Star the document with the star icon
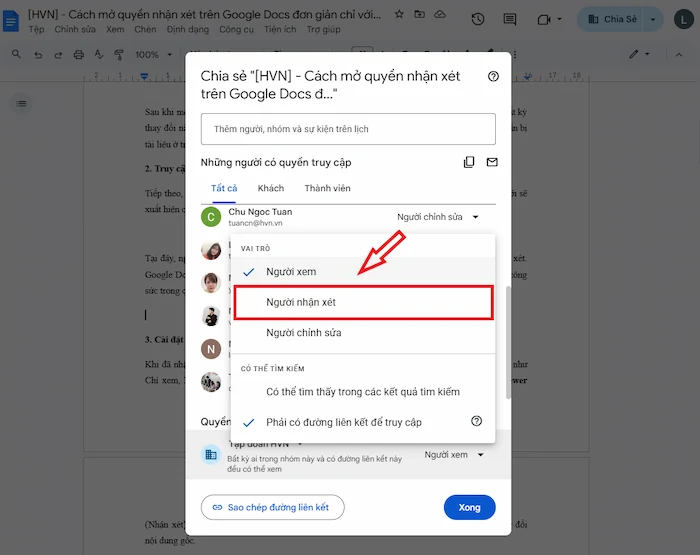 [399, 15]
